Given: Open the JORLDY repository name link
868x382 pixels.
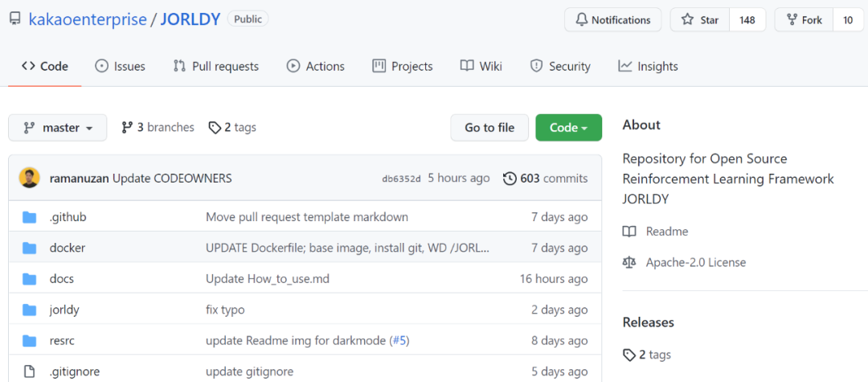Looking at the screenshot, I should pos(190,20).
